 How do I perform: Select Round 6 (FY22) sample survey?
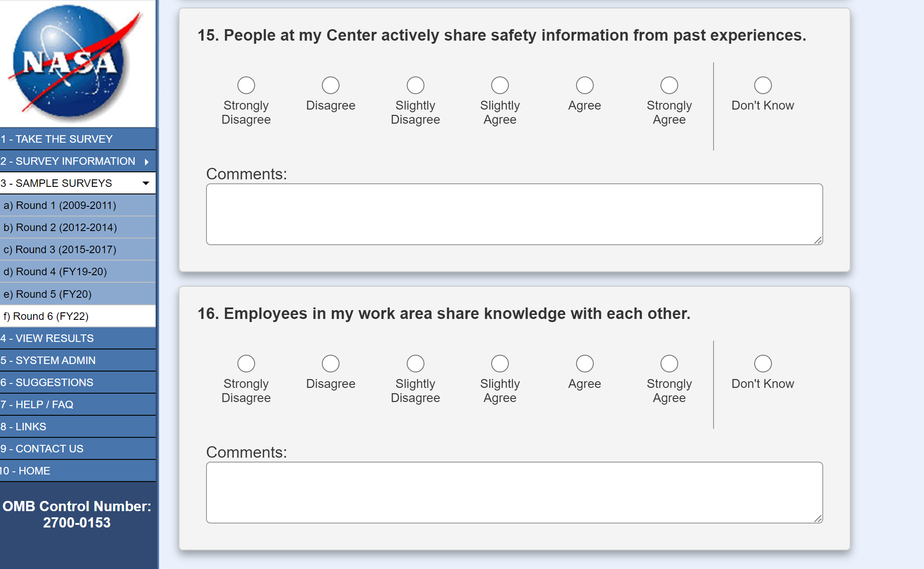(x=46, y=316)
